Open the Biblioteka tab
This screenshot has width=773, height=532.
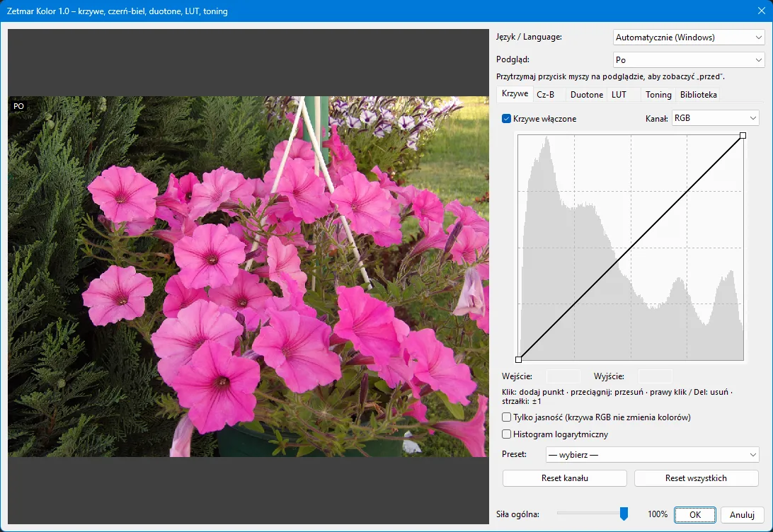click(x=698, y=95)
